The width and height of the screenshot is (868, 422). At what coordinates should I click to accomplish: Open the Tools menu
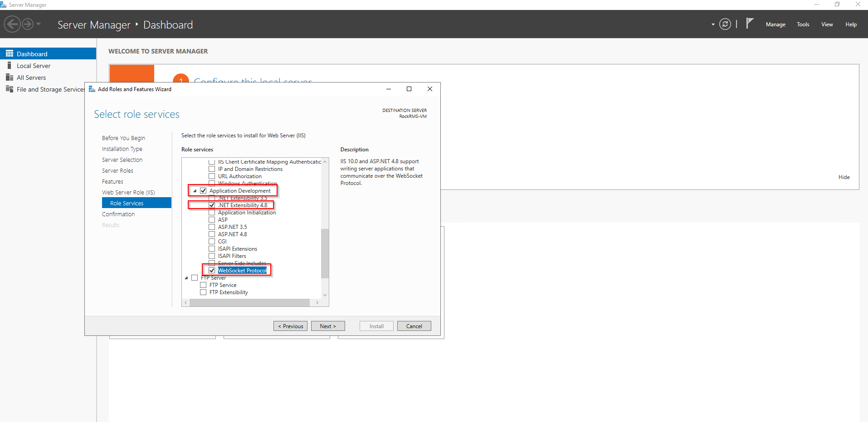pyautogui.click(x=803, y=24)
